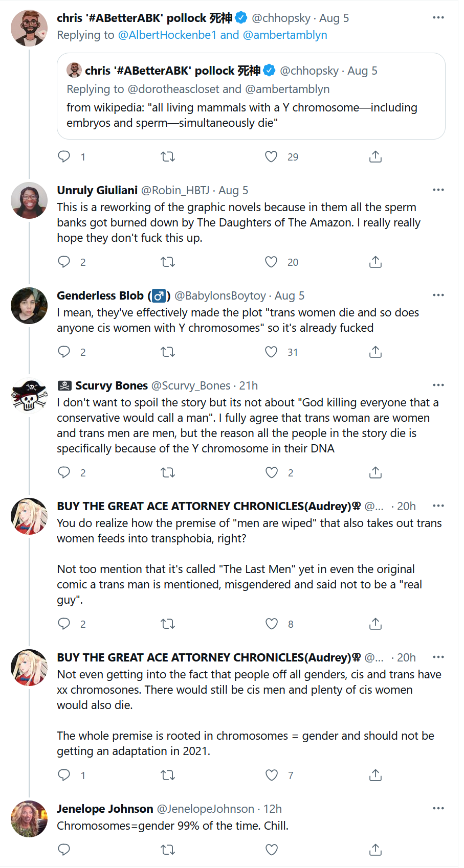Open @AlbertHockenbe1 profile link
This screenshot has width=464, height=868.
pos(167,35)
